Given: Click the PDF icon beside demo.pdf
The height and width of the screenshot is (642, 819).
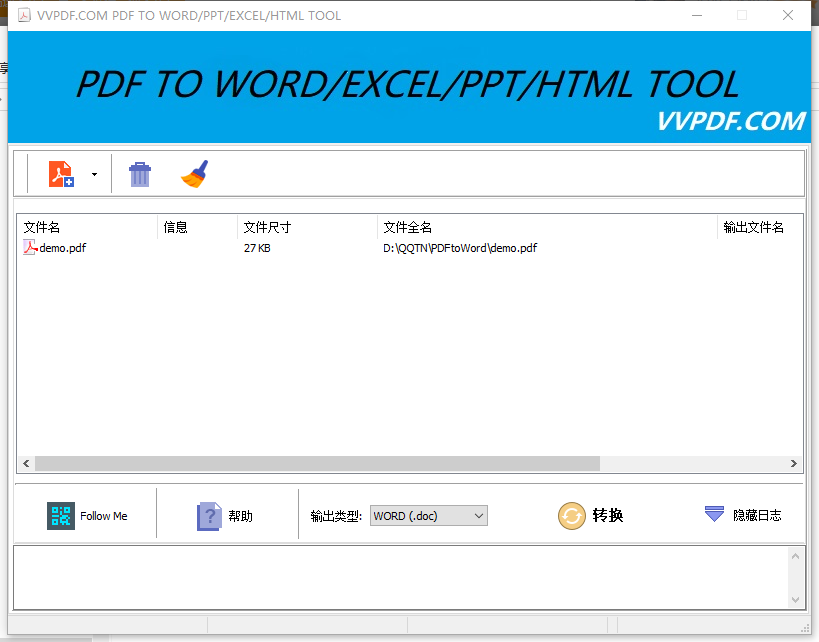Looking at the screenshot, I should [30, 247].
